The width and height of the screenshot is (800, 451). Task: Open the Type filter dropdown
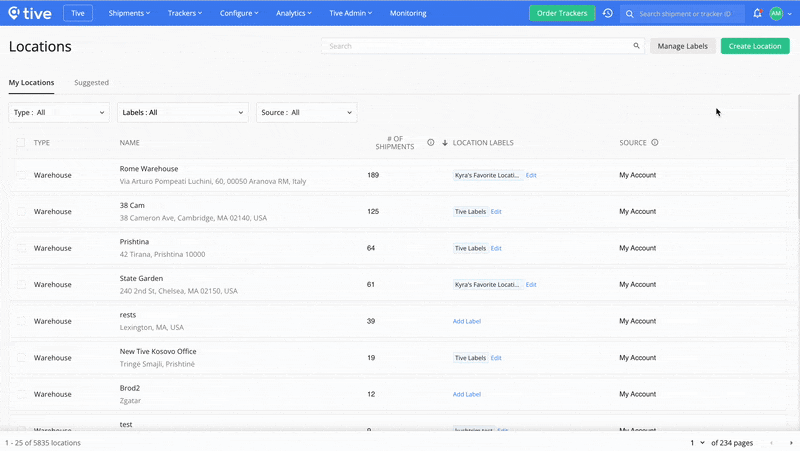pyautogui.click(x=59, y=112)
